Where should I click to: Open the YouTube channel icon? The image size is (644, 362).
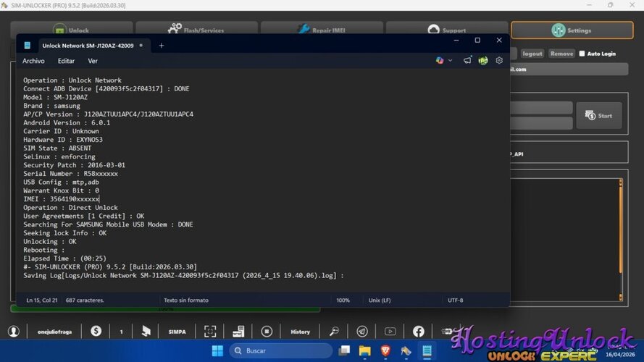click(x=390, y=331)
